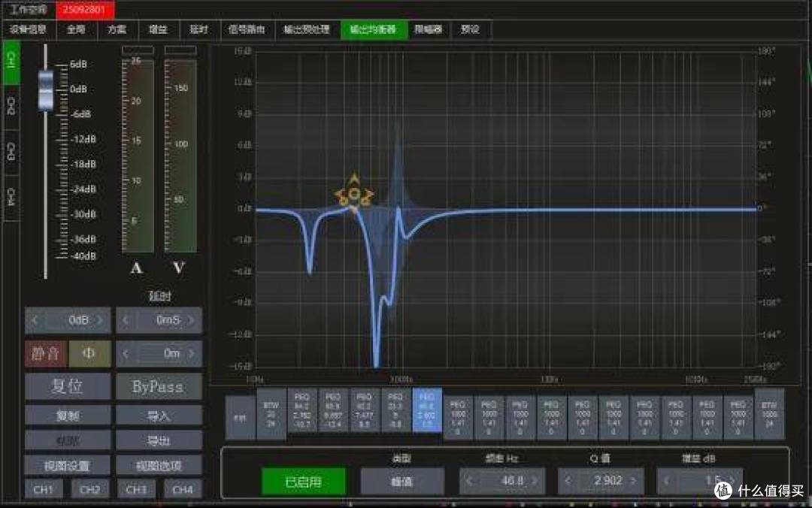The image size is (812, 508).
Task: Click the 复位 reset button
Action: click(68, 386)
